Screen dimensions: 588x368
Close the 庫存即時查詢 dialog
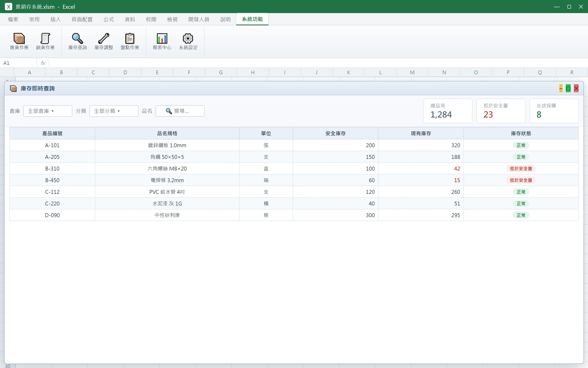pyautogui.click(x=576, y=88)
